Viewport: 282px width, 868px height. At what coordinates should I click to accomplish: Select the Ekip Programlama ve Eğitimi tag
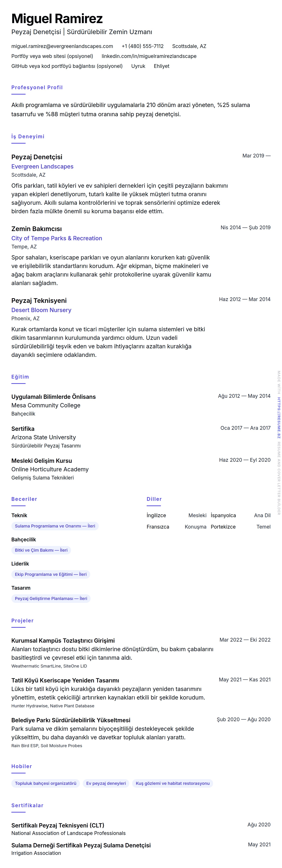(x=50, y=575)
